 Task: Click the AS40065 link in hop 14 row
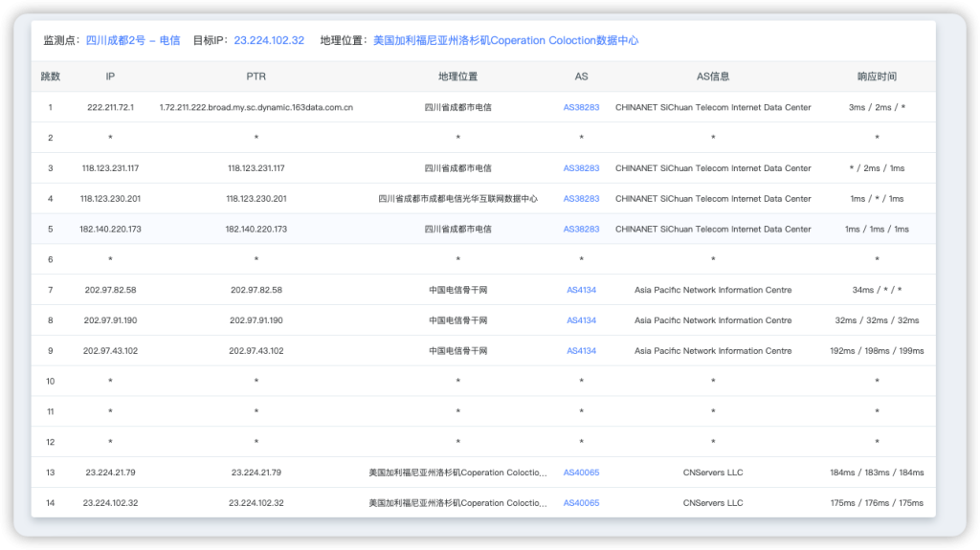581,503
